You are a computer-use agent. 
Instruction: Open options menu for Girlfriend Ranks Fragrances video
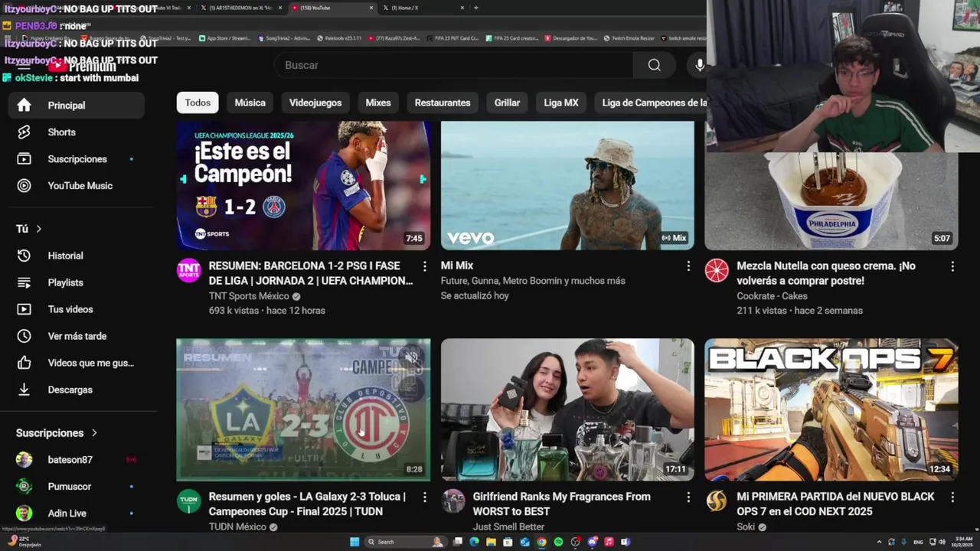(688, 497)
